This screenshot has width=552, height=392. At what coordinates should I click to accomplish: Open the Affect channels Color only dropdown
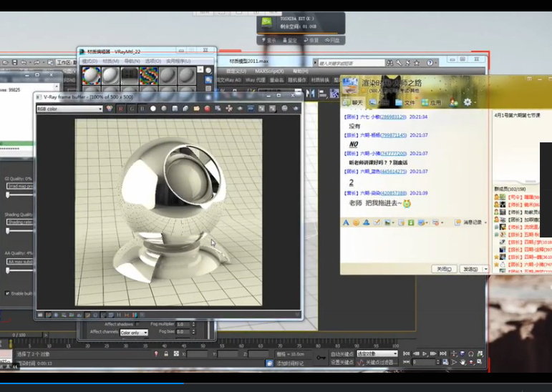point(134,333)
